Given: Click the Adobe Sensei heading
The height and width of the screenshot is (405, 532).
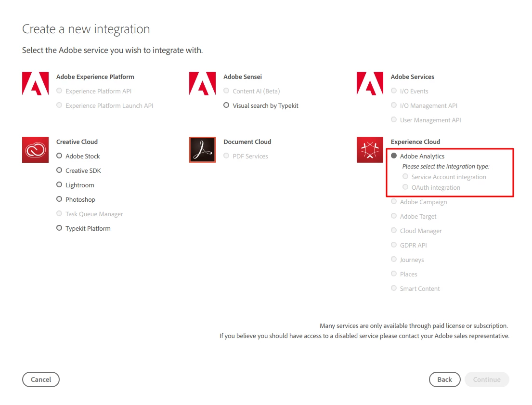Looking at the screenshot, I should (243, 77).
